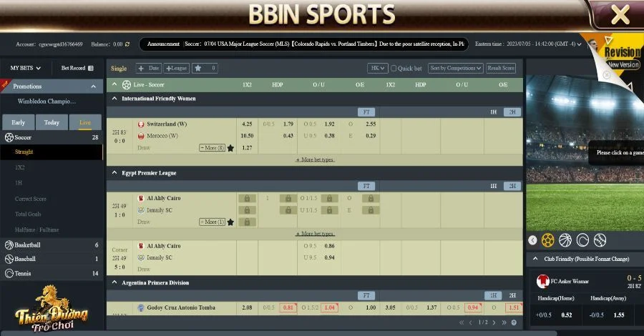Viewport: 644px width, 336px height.
Task: Click the +Date filter button
Action: pos(149,68)
